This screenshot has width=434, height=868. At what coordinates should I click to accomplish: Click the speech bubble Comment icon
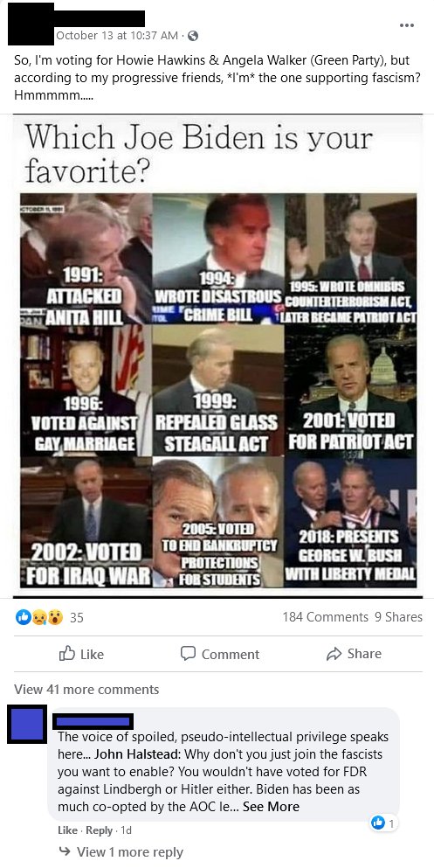tap(188, 654)
